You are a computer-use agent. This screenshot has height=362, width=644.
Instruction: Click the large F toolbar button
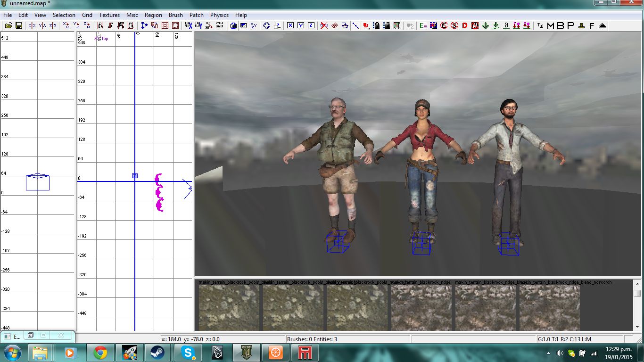pyautogui.click(x=592, y=25)
